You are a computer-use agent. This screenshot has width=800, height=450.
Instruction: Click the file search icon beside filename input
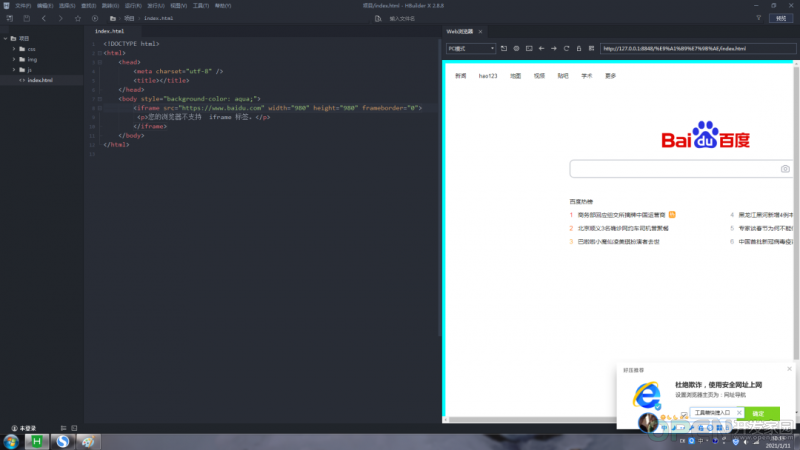pos(378,18)
